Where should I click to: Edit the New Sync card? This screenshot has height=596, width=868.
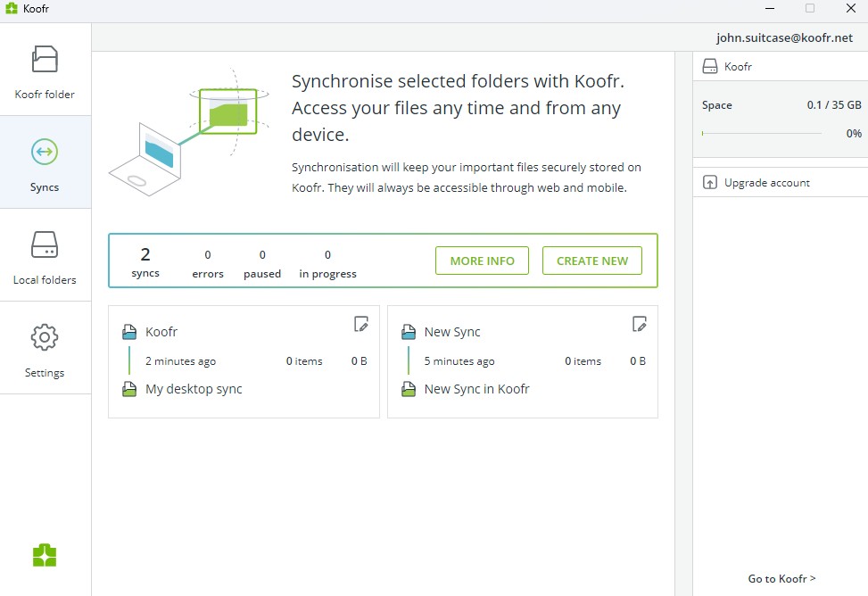(x=640, y=324)
